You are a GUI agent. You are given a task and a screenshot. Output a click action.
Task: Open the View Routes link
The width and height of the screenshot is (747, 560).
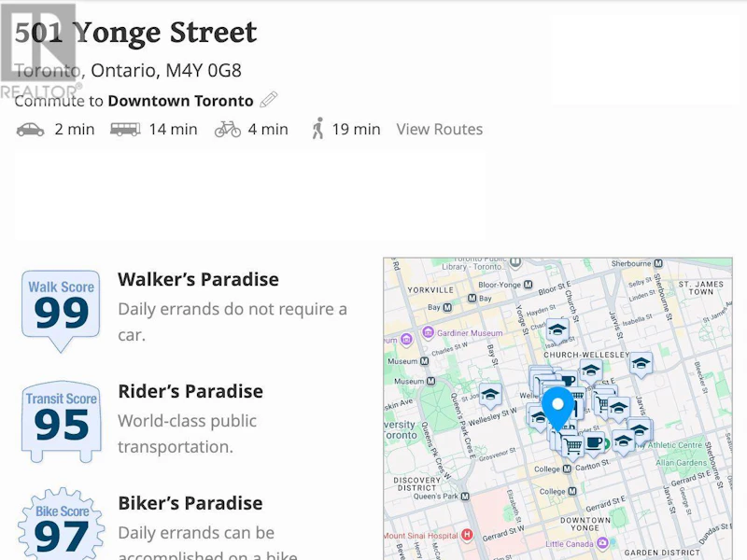pos(439,129)
